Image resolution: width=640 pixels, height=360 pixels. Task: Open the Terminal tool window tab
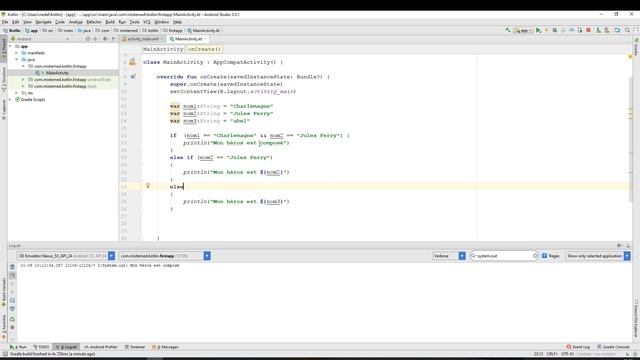click(135, 347)
